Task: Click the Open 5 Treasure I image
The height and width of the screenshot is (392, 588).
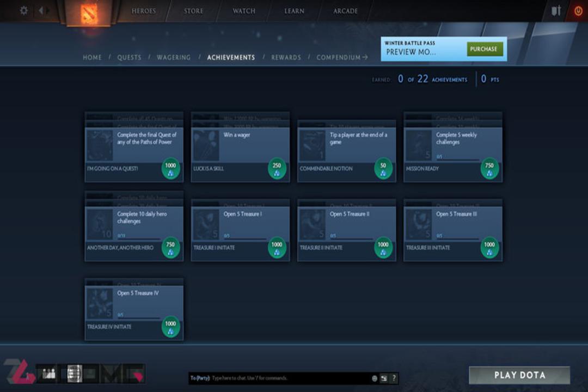Action: coord(206,224)
